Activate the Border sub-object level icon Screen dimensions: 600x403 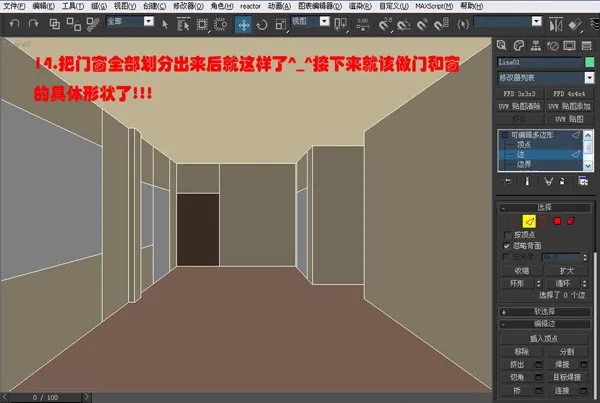[x=543, y=221]
